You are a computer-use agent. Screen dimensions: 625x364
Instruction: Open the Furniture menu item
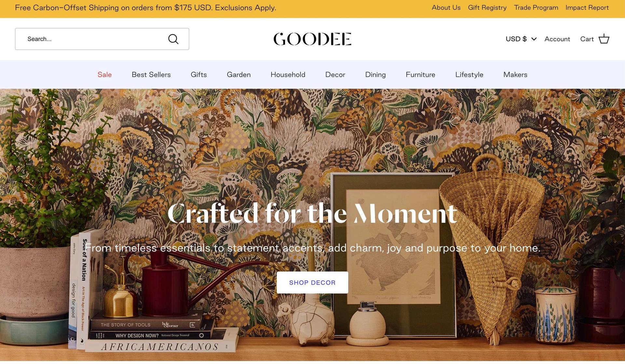coord(420,75)
